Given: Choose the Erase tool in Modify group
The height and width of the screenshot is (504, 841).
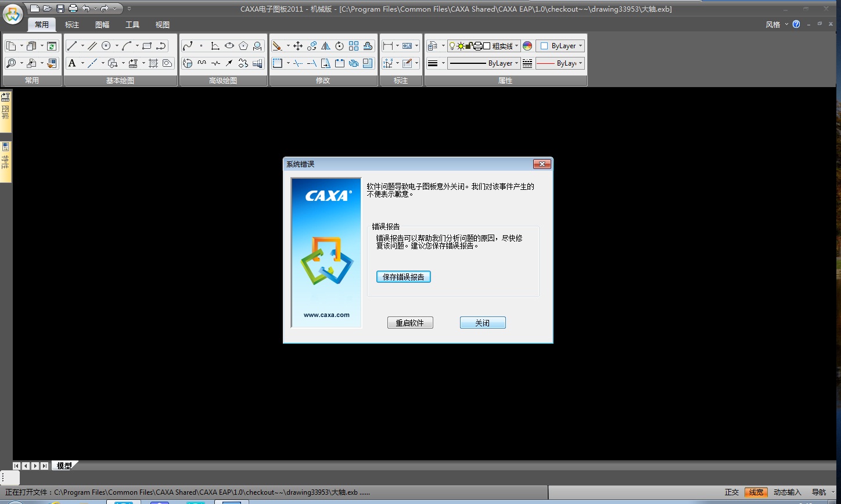Looking at the screenshot, I should [x=277, y=46].
